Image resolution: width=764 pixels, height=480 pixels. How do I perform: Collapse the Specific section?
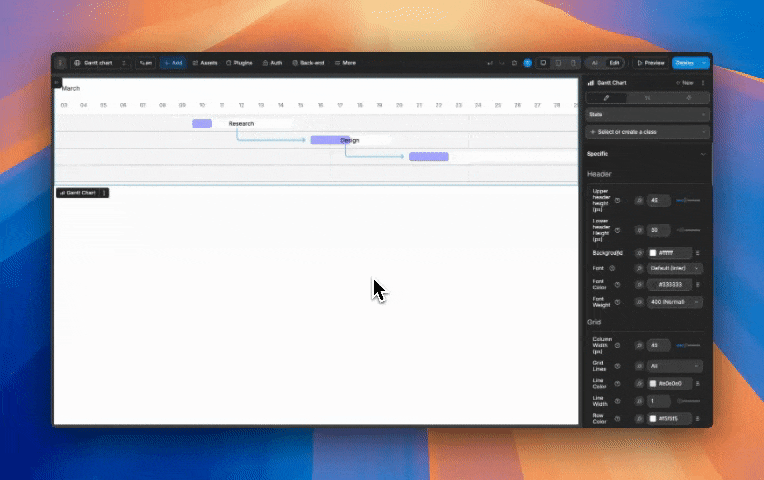tap(703, 154)
